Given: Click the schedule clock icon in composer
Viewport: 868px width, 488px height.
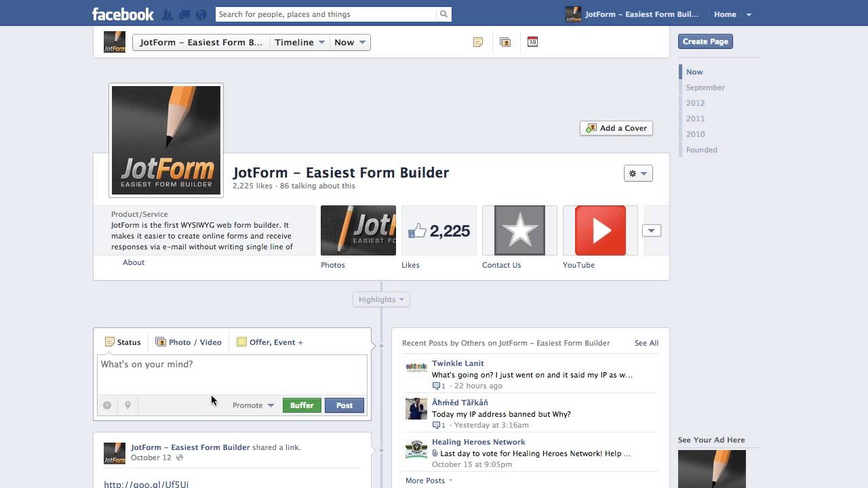Looking at the screenshot, I should click(x=107, y=405).
